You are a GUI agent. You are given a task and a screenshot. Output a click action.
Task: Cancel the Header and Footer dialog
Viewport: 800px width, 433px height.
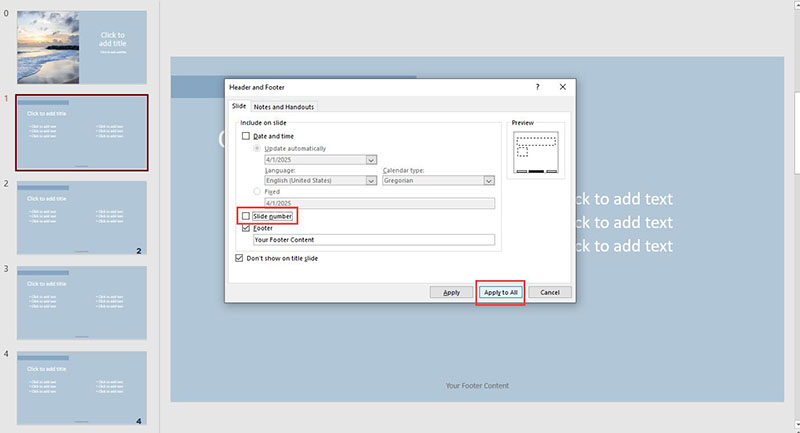coord(549,292)
